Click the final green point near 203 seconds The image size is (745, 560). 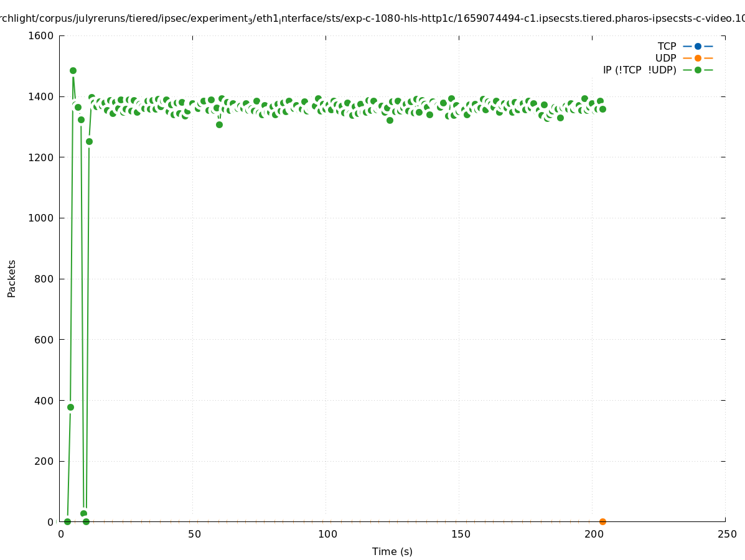(x=602, y=109)
